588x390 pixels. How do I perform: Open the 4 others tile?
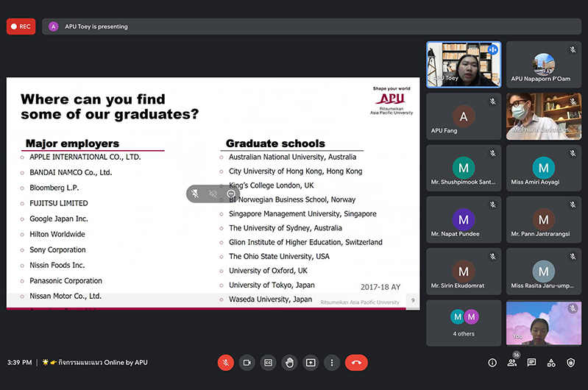coord(464,323)
